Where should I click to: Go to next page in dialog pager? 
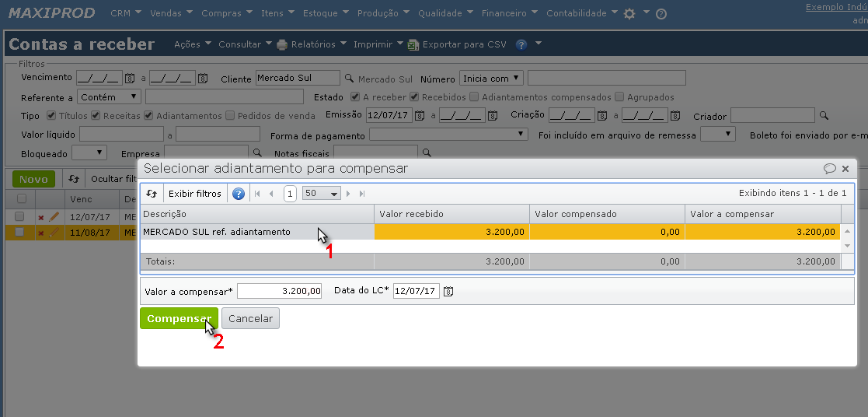pos(348,194)
